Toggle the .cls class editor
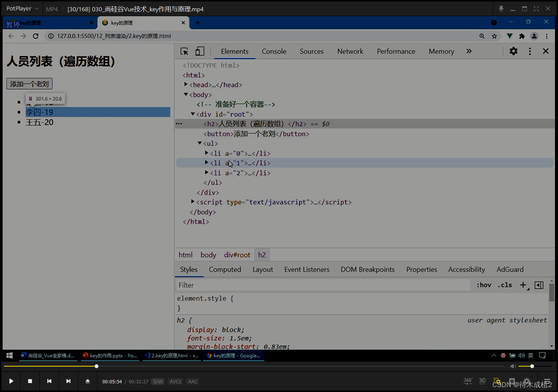This screenshot has height=392, width=558. pyautogui.click(x=505, y=285)
